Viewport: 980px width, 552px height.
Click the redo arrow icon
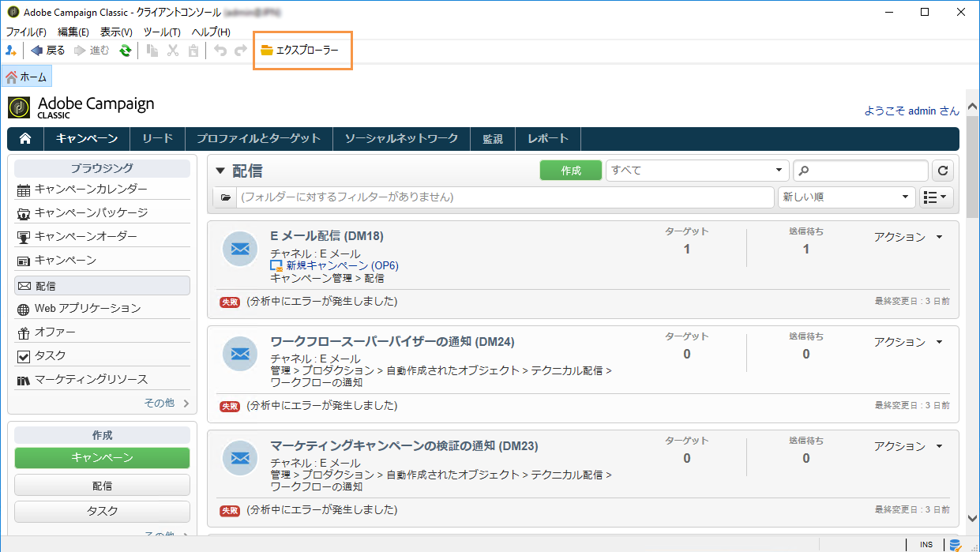(x=241, y=51)
